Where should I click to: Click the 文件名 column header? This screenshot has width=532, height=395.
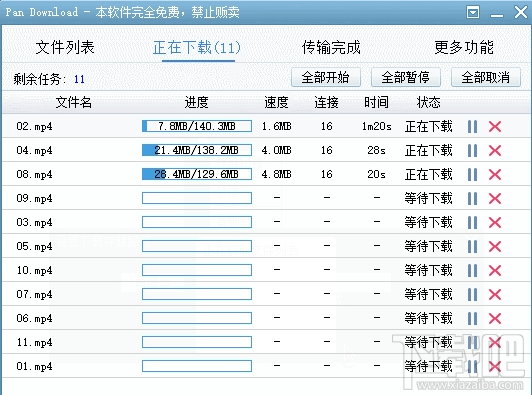(74, 102)
